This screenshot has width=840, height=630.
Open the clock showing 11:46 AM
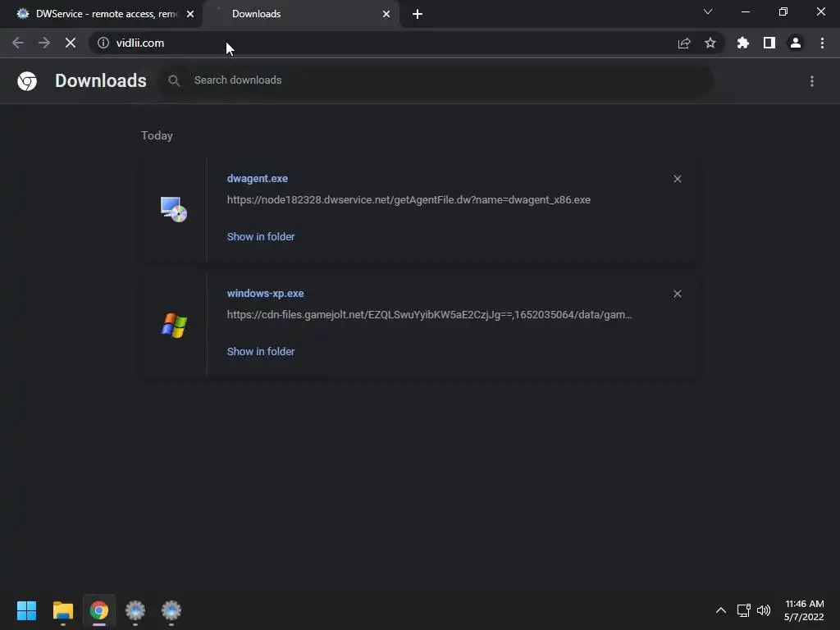click(804, 610)
